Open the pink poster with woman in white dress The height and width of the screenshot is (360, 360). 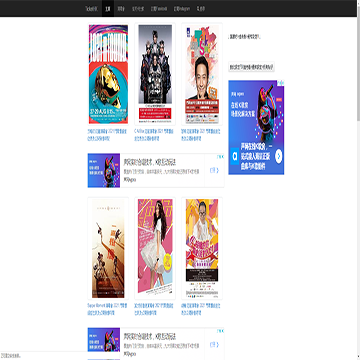[155, 248]
